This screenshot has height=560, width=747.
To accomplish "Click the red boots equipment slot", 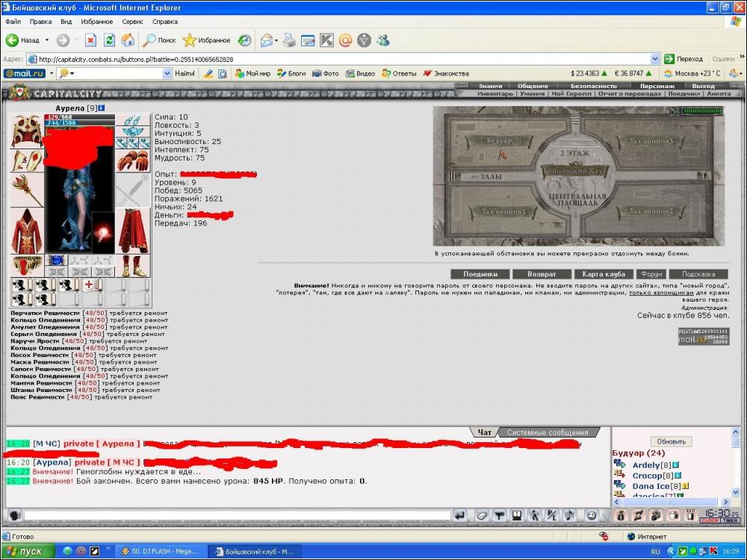I will [133, 266].
